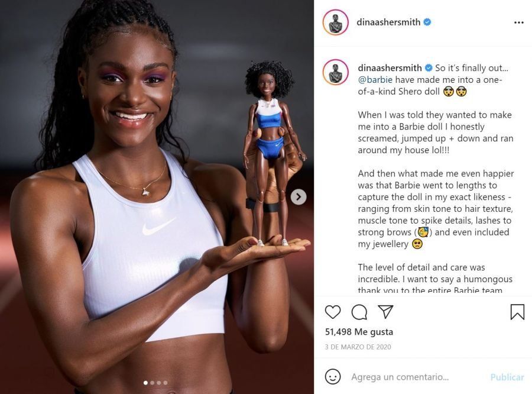
Task: Save post with the bookmark icon
Action: (517, 311)
